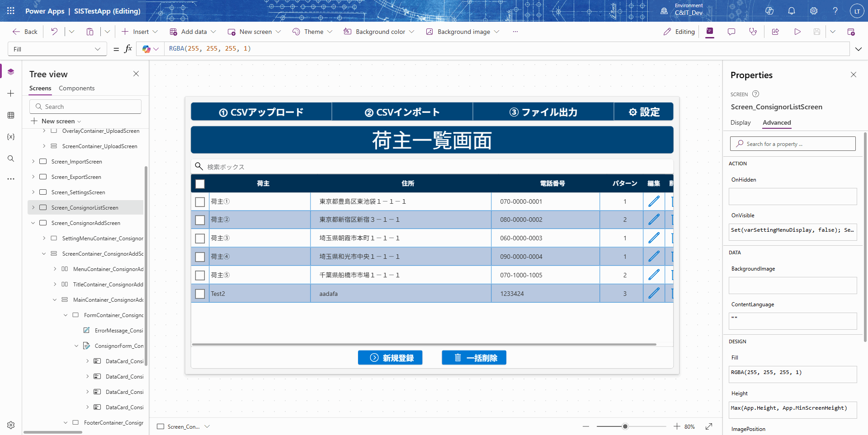Switch to Display tab in Properties
This screenshot has height=435, width=868.
[740, 122]
